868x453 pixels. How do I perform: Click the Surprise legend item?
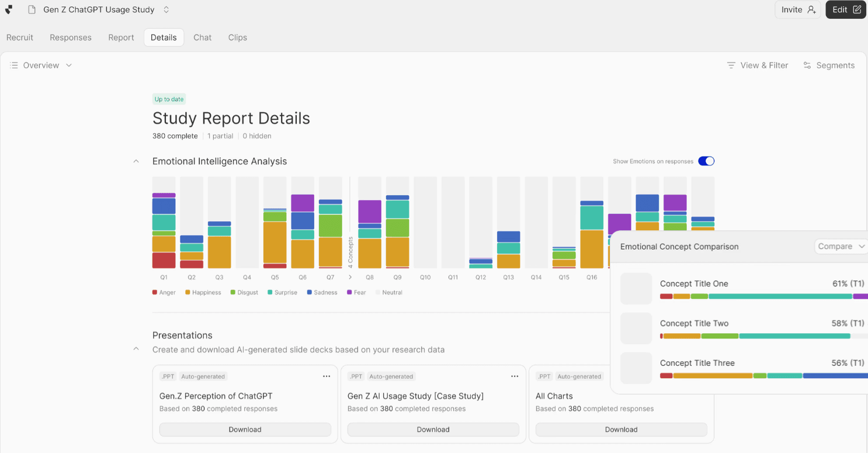282,292
